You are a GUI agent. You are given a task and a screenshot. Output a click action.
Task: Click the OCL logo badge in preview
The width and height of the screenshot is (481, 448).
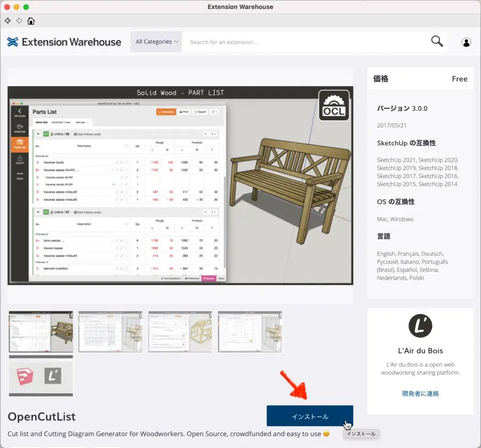[334, 105]
